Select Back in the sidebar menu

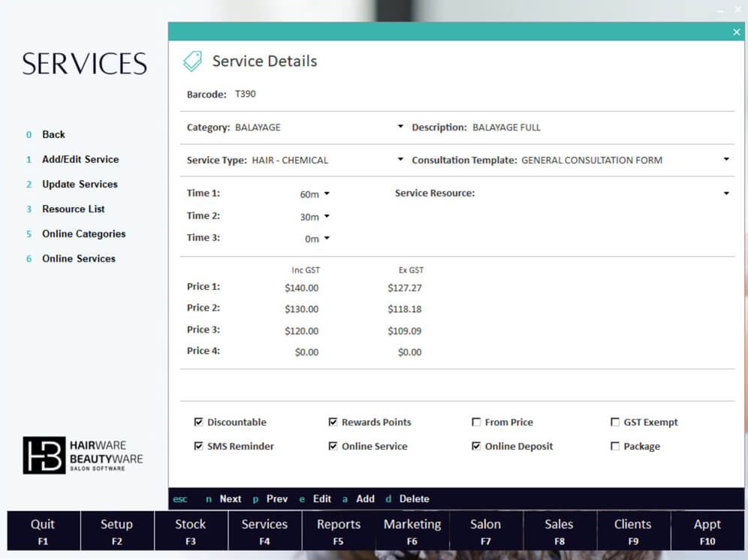(53, 134)
